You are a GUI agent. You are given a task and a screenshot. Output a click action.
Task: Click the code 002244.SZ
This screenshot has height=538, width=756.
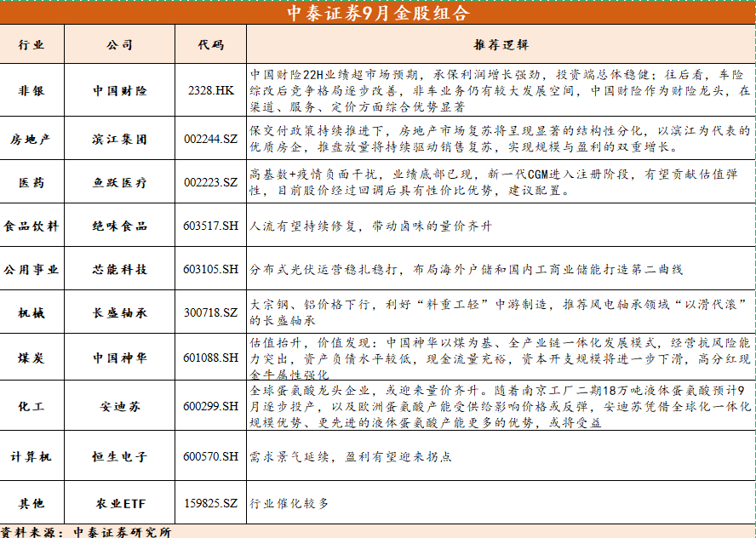point(210,139)
